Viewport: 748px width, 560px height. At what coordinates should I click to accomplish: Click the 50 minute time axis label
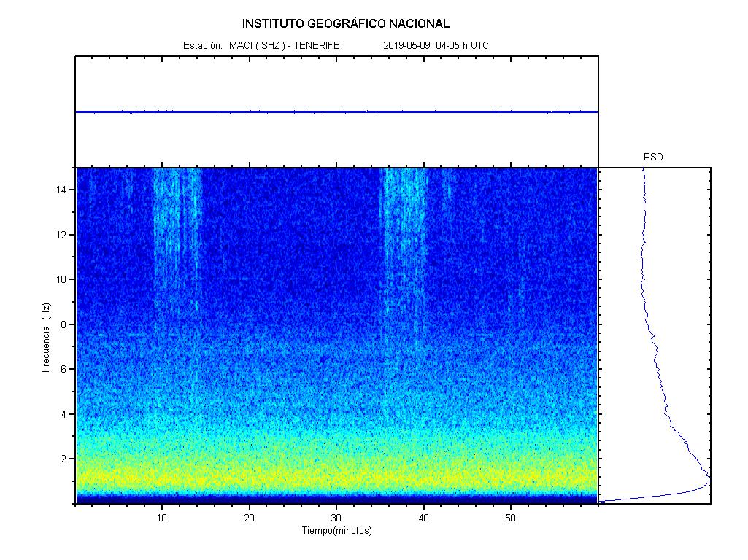coord(511,518)
